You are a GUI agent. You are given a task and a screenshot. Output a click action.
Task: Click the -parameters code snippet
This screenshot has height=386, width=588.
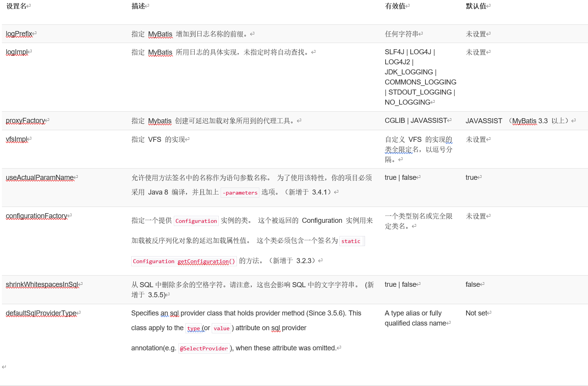tap(240, 192)
